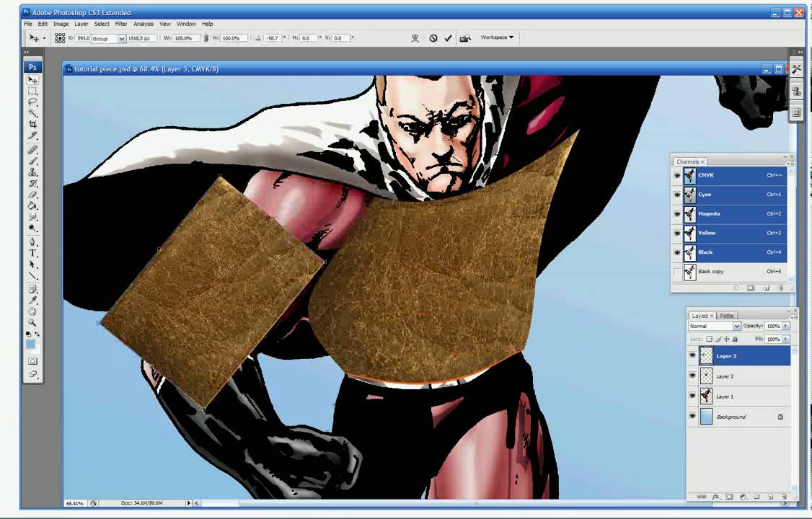The height and width of the screenshot is (519, 812).
Task: Select the Line shape tool
Action: pyautogui.click(x=32, y=275)
